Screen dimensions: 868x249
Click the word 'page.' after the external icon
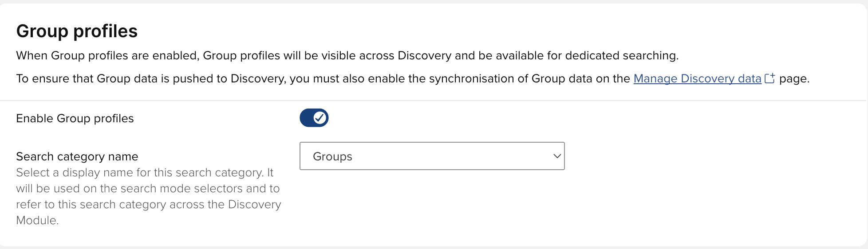(794, 79)
